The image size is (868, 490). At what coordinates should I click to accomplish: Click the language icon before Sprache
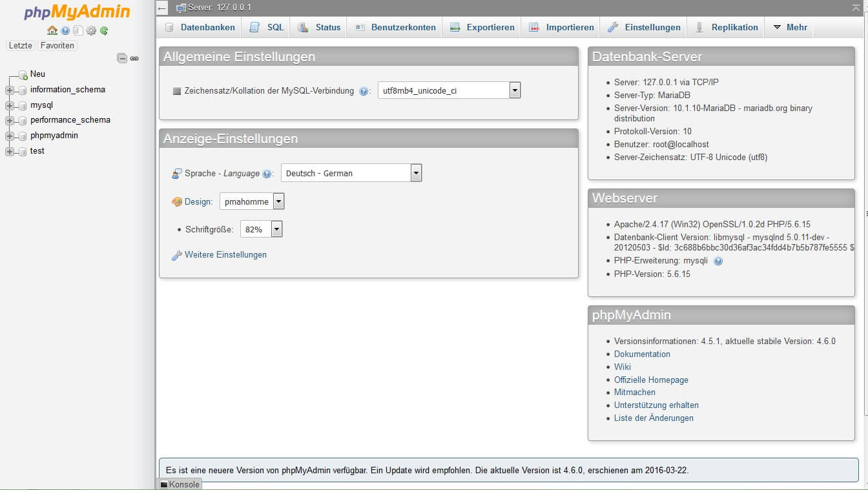pyautogui.click(x=177, y=174)
